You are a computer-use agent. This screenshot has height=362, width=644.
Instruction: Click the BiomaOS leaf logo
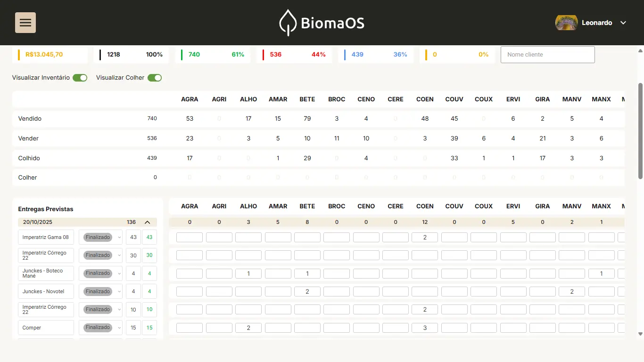[x=288, y=23]
